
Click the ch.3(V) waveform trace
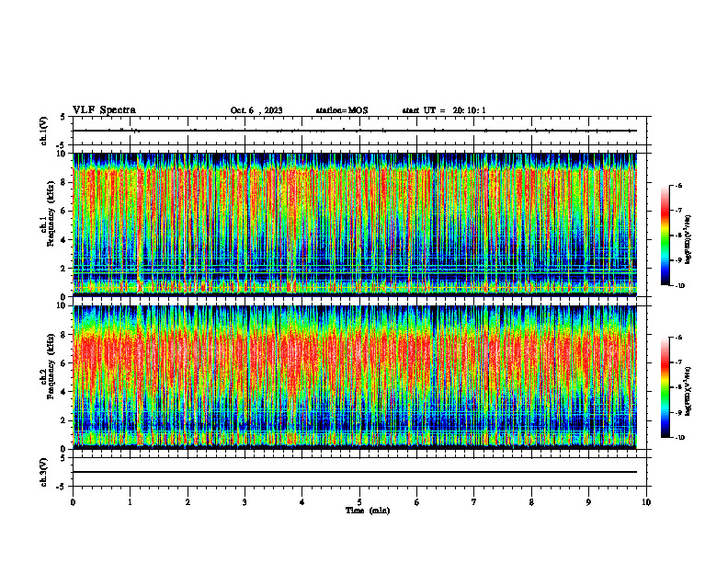[355, 472]
